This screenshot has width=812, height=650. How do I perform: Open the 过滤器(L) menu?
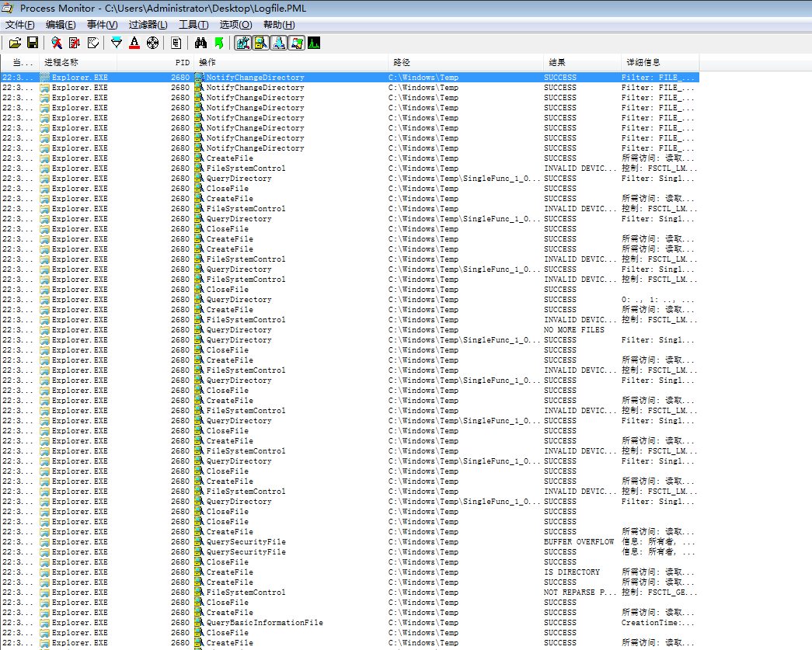(x=148, y=25)
